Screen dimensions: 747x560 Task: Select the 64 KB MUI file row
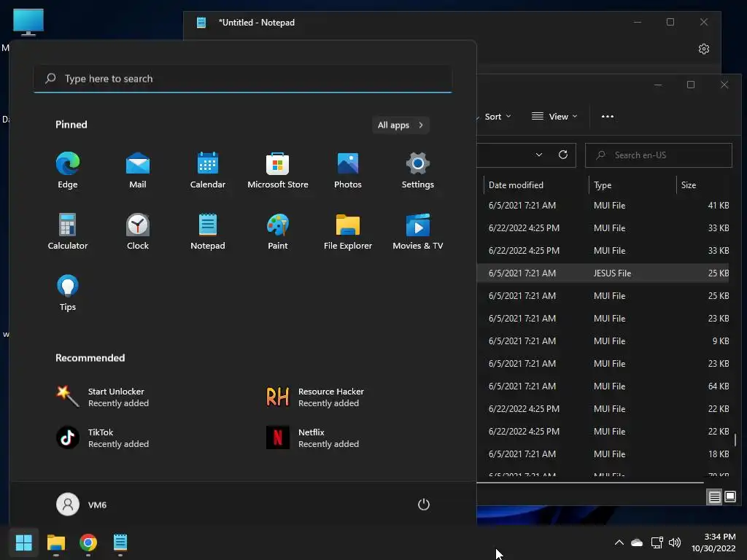(603, 386)
